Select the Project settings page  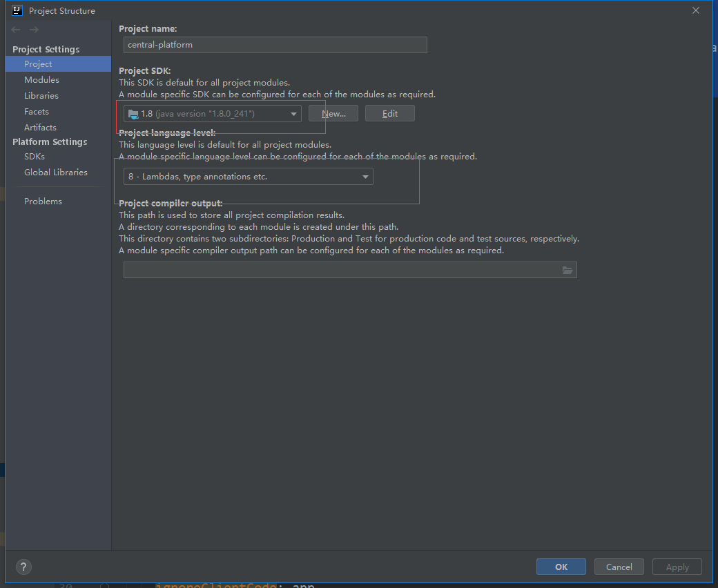pyautogui.click(x=38, y=63)
